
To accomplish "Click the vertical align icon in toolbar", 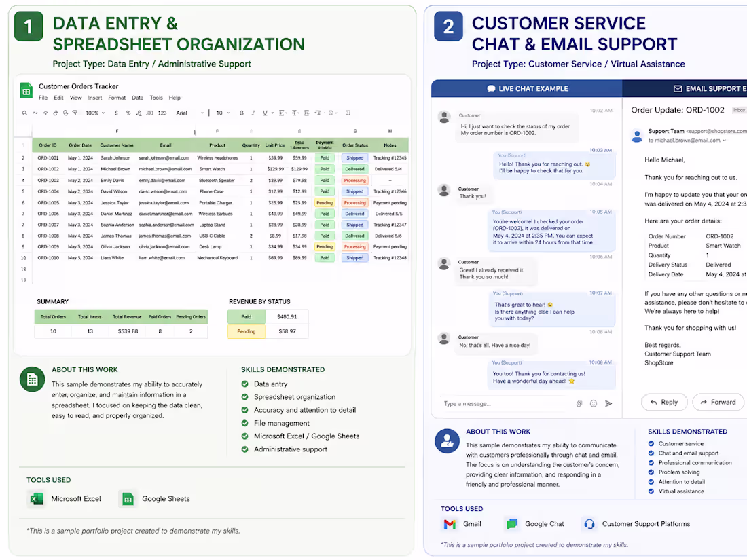I will click(x=295, y=113).
